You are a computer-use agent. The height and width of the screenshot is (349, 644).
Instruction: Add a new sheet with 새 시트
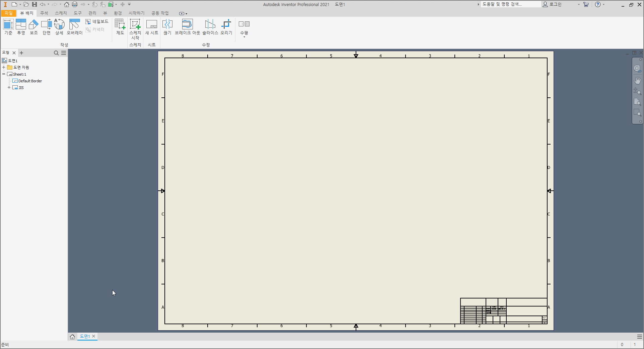pos(152,27)
